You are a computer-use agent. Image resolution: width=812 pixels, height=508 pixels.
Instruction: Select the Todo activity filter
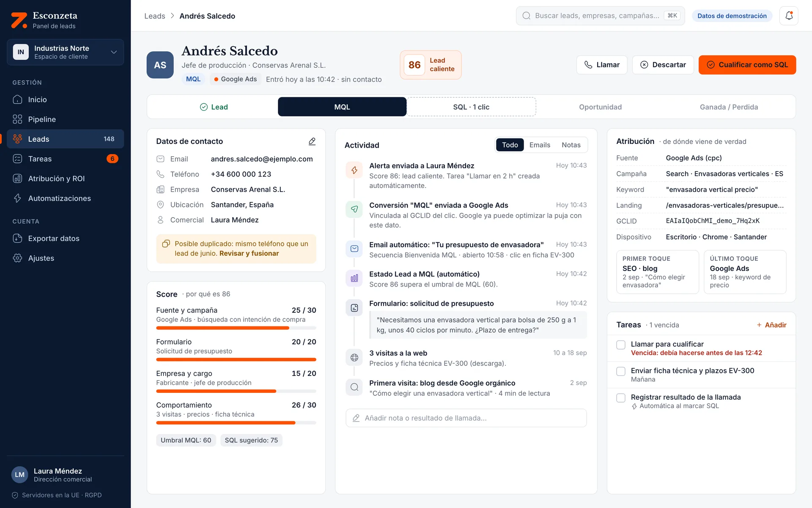(x=510, y=145)
